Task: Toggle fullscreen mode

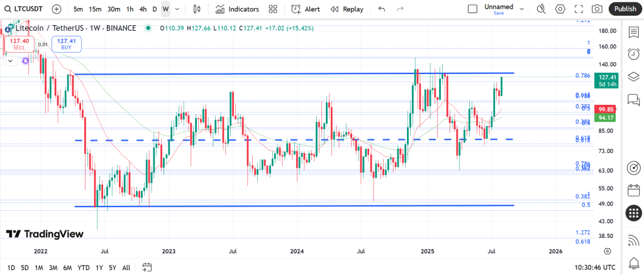Action: pyautogui.click(x=579, y=9)
